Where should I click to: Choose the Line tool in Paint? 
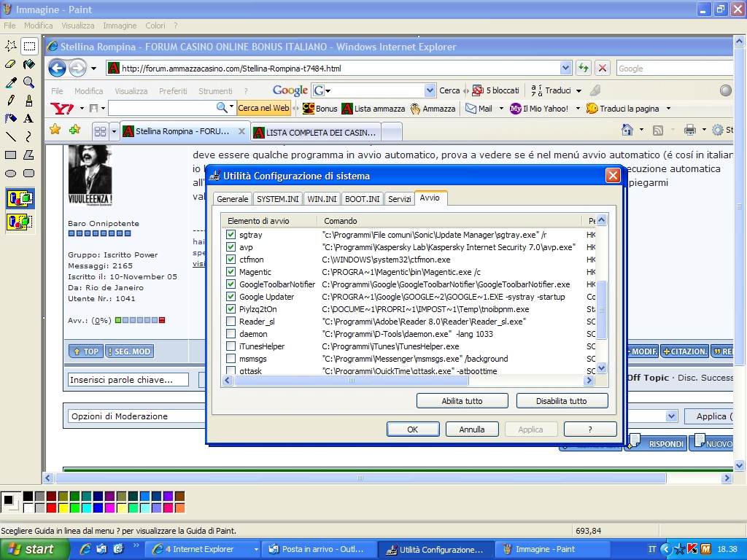10,136
